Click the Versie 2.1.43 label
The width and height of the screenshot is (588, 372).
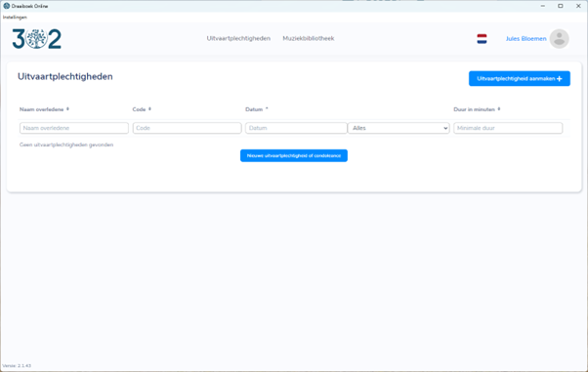point(17,365)
